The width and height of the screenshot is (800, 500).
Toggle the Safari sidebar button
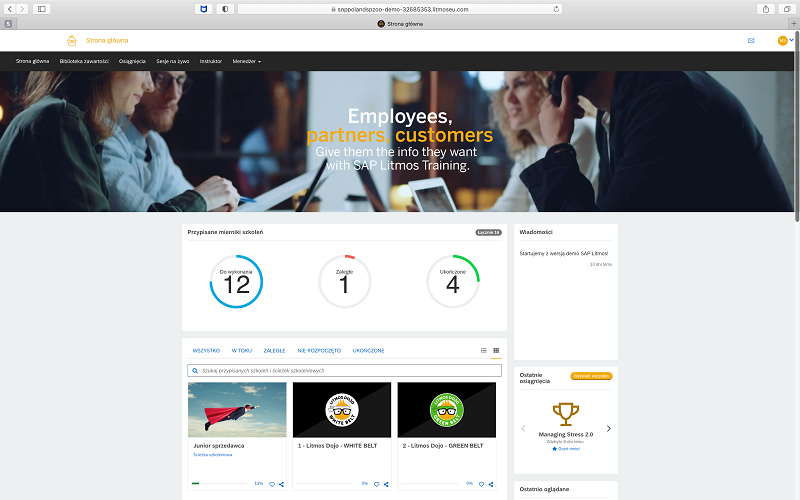(x=42, y=9)
